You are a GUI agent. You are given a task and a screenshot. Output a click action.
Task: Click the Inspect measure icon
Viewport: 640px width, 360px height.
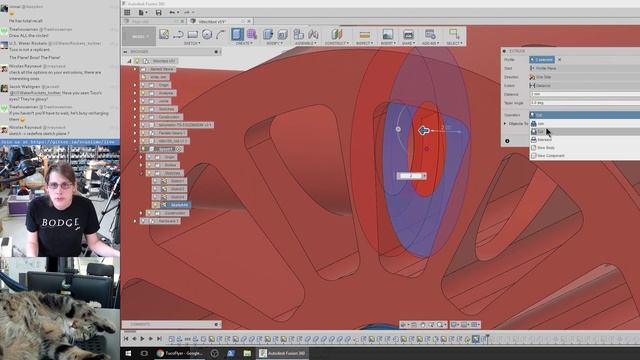click(364, 35)
